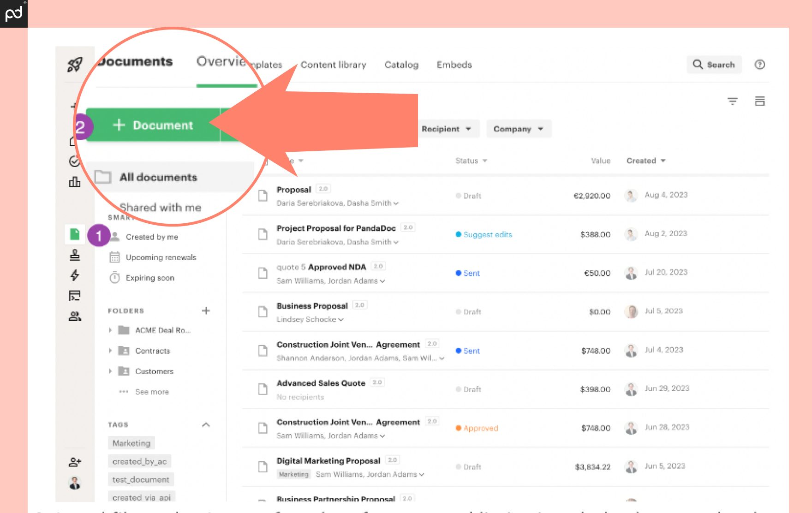This screenshot has width=812, height=513.
Task: Toggle the Marketing tag filter
Action: pyautogui.click(x=131, y=442)
